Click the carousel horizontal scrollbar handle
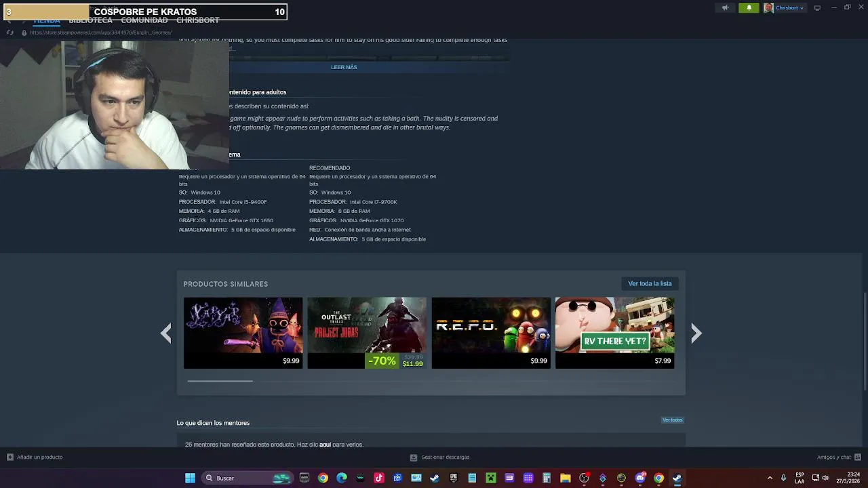 point(220,381)
